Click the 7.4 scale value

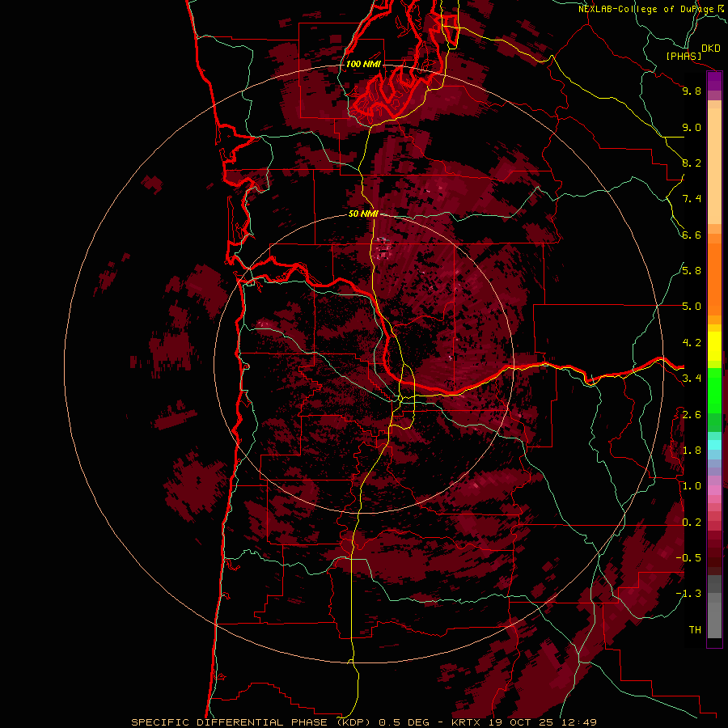pos(692,199)
